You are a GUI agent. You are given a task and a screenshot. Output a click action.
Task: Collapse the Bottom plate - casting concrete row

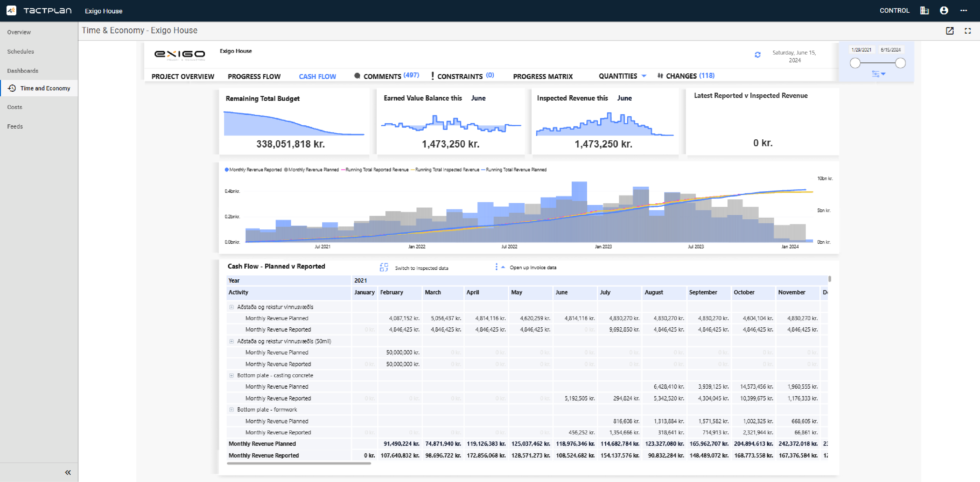point(231,376)
